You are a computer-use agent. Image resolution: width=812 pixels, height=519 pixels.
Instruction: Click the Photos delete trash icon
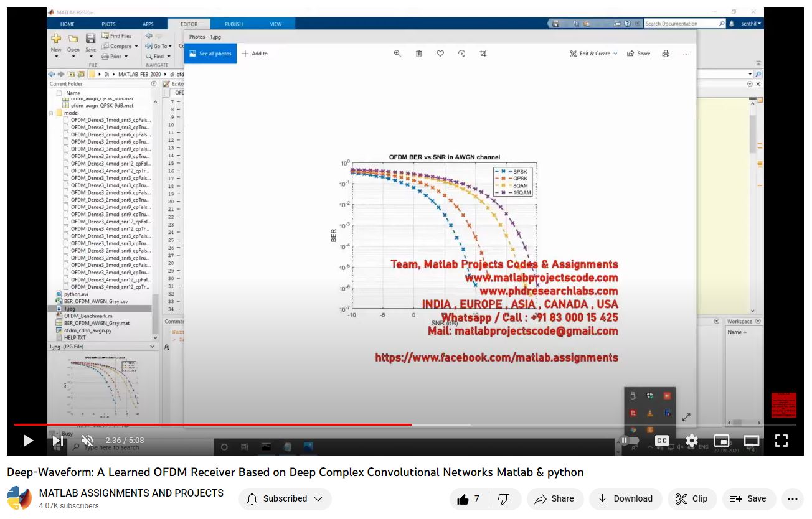[x=419, y=54]
